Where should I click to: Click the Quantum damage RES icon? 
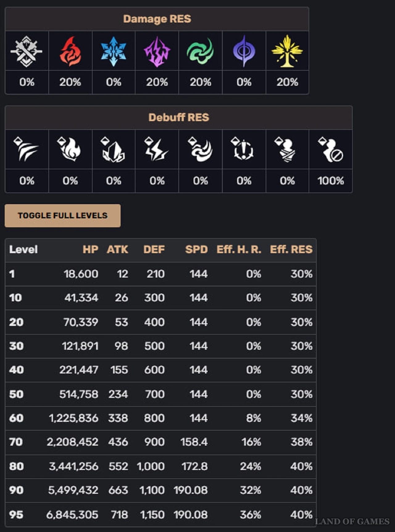click(x=244, y=51)
